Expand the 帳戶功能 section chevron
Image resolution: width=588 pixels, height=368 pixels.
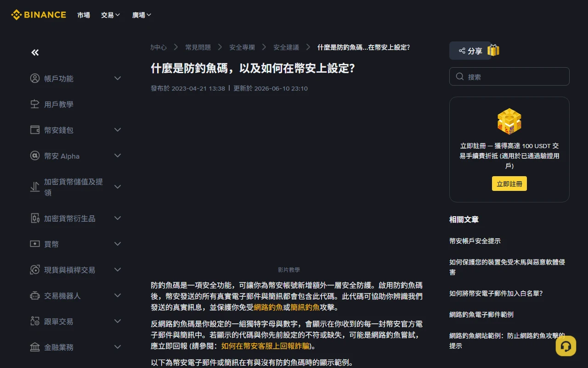(x=118, y=78)
